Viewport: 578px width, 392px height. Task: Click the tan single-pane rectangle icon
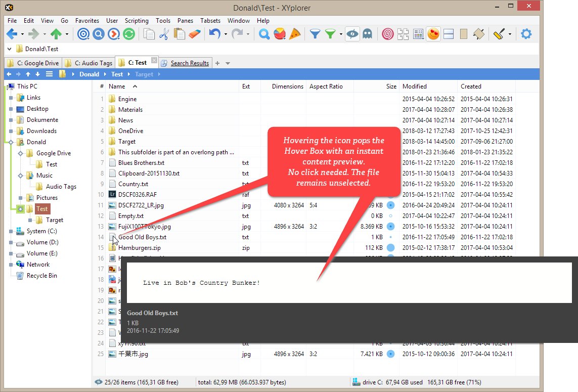[x=464, y=34]
